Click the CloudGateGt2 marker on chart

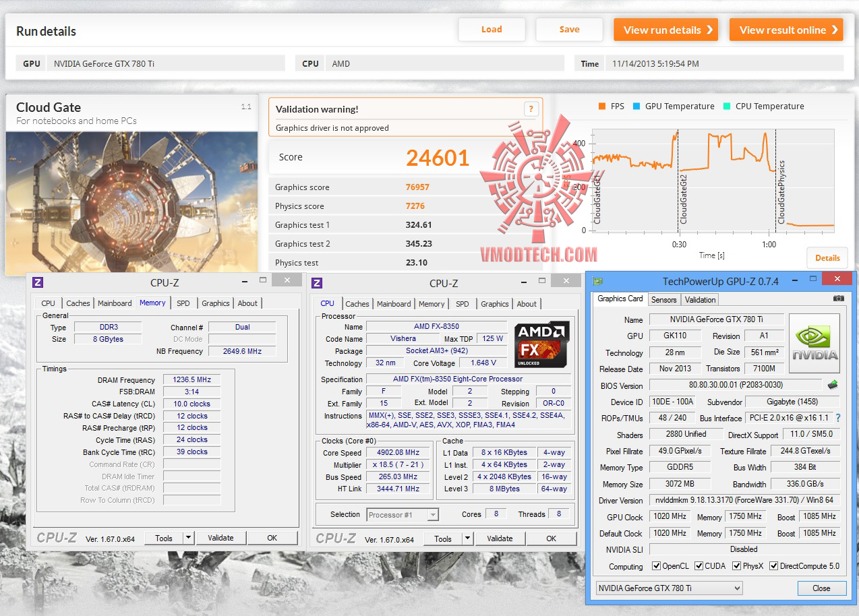coord(683,200)
